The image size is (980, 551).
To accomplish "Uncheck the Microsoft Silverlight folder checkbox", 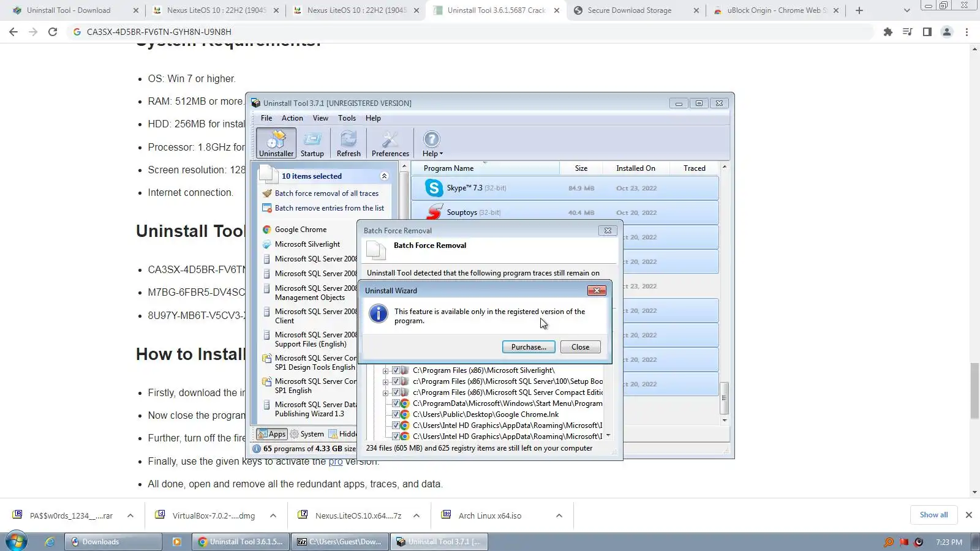I will pyautogui.click(x=396, y=370).
